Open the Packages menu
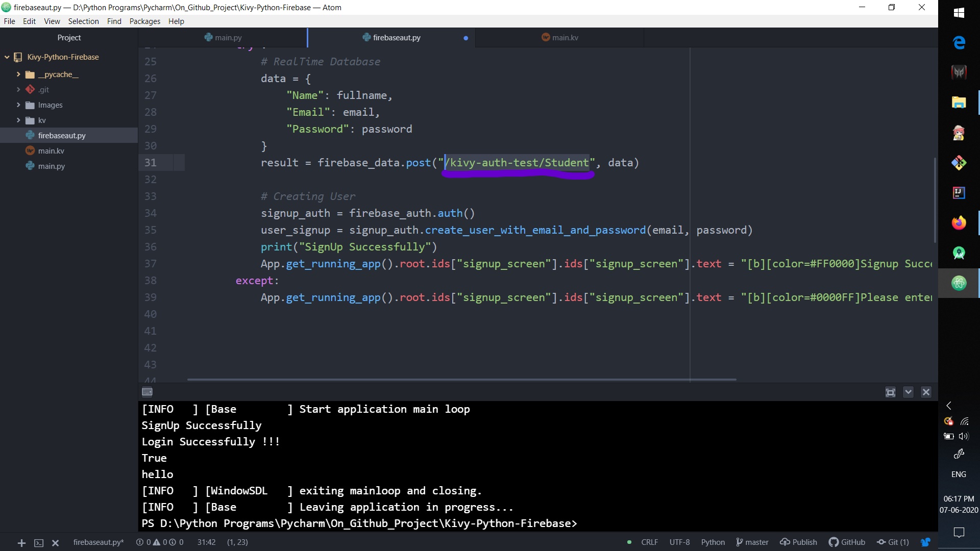Viewport: 980px width, 551px height. (x=144, y=21)
